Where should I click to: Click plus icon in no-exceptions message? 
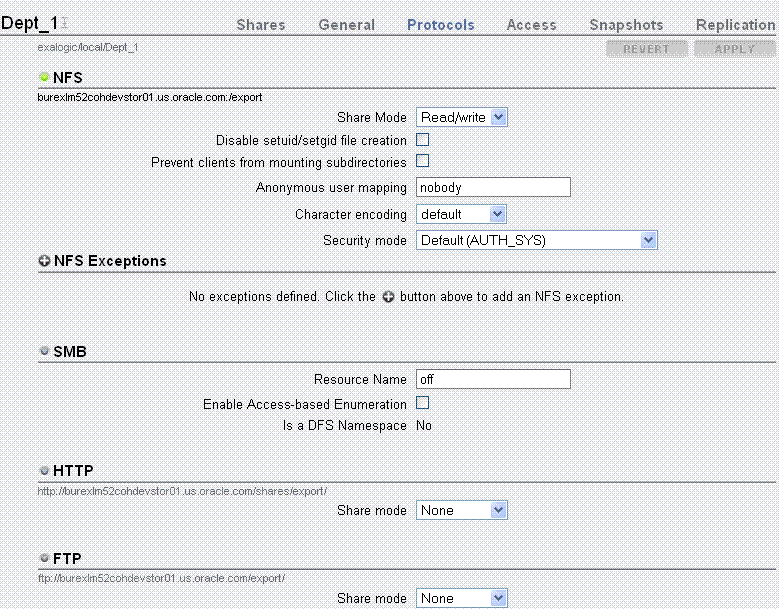(389, 297)
